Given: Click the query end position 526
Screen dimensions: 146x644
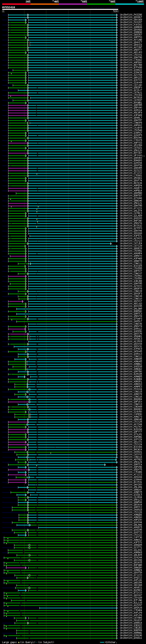Looking at the screenshot, I should pos(115,11).
